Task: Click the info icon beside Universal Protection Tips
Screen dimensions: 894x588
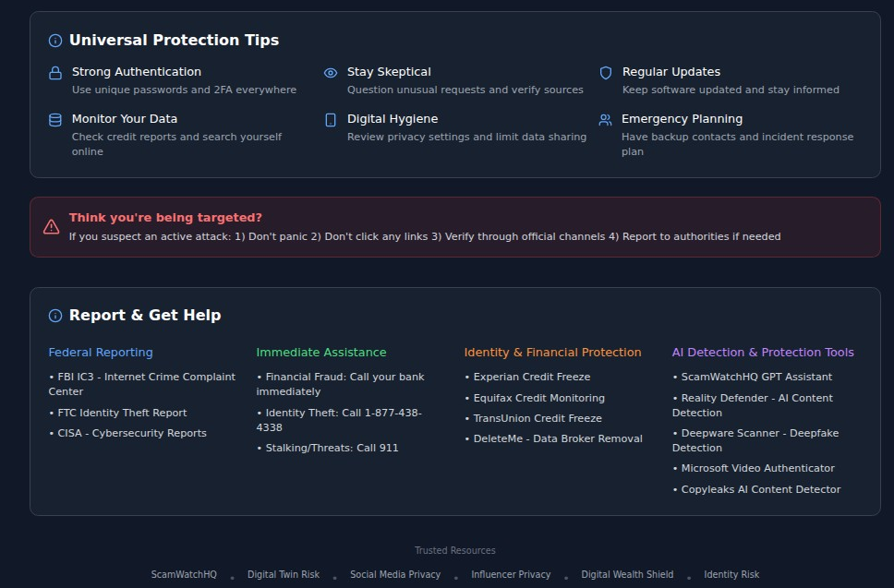Action: click(x=55, y=41)
